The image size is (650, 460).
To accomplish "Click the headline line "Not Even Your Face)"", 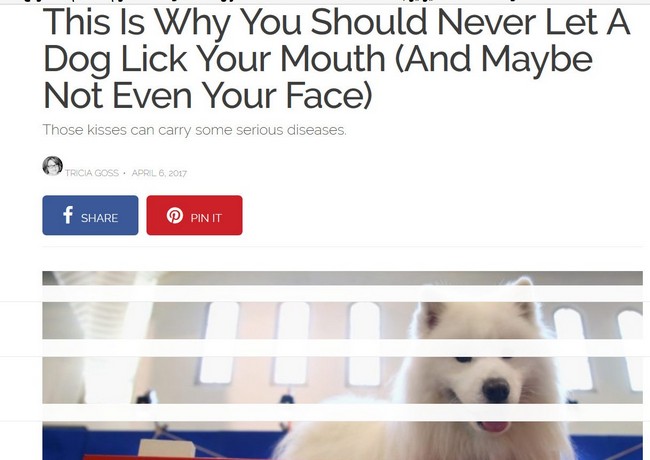I will point(208,96).
